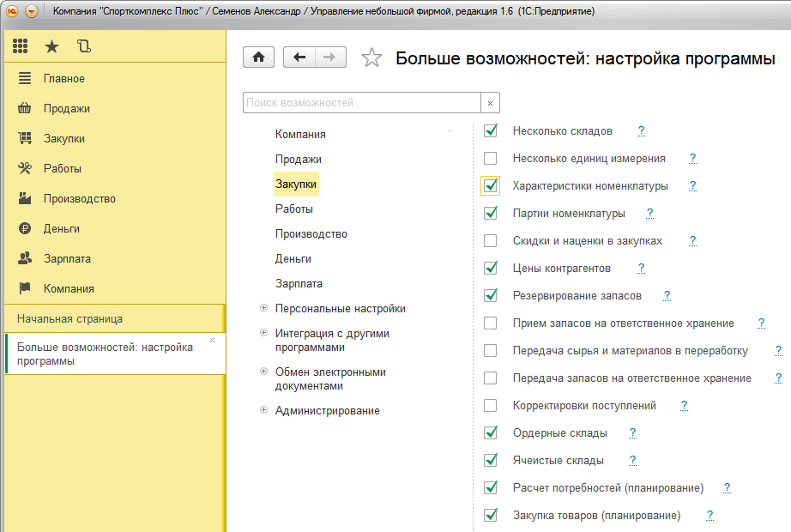Clear the search field with x button
This screenshot has height=532, width=791.
pos(491,103)
